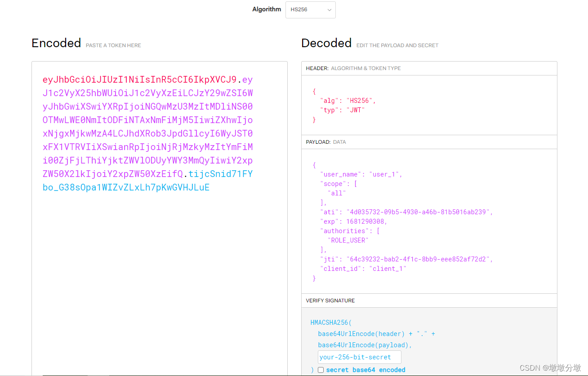Click the "exp": 1681290308 line
This screenshot has width=588, height=376.
point(354,221)
